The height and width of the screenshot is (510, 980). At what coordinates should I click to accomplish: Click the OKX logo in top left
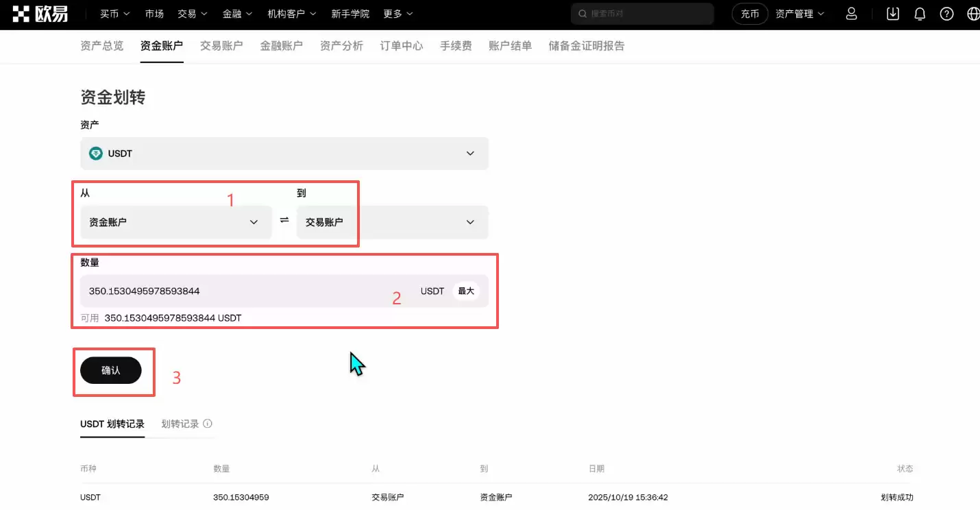pos(38,14)
